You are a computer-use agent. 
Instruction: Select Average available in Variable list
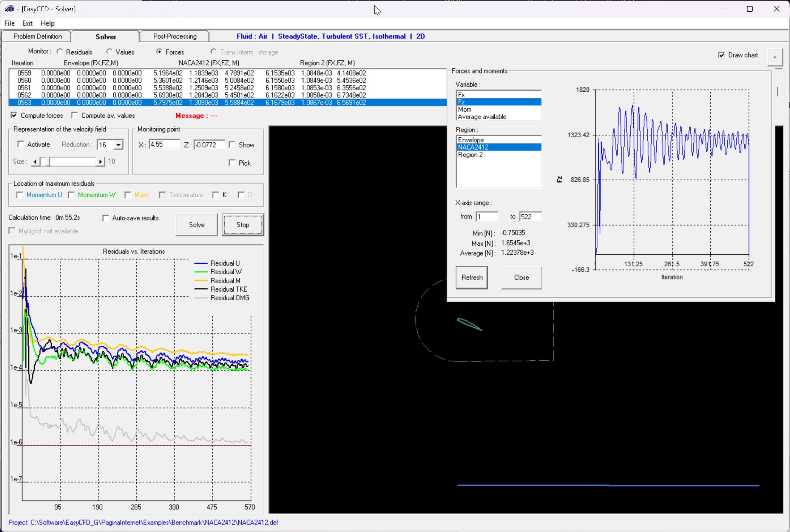pyautogui.click(x=499, y=117)
